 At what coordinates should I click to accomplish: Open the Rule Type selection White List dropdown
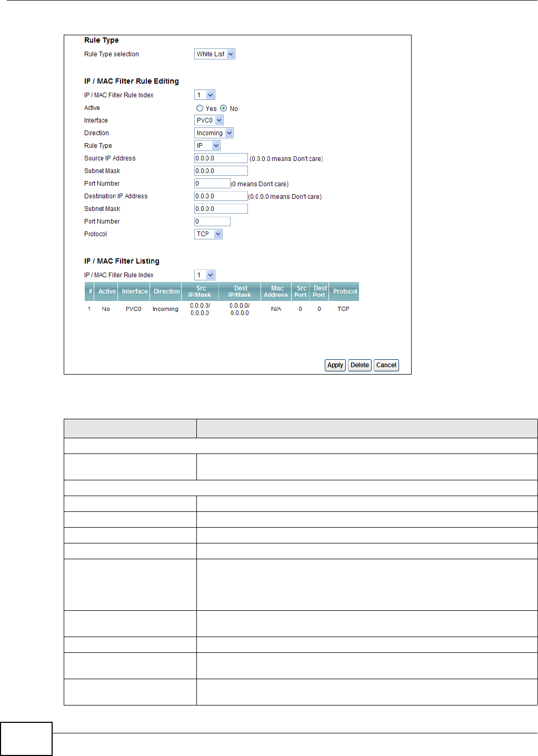coord(215,54)
